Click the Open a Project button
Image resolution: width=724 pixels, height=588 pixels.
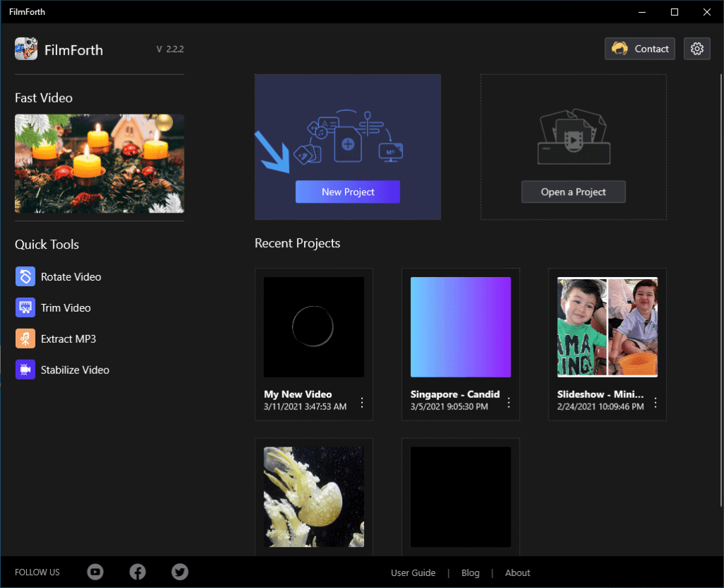pyautogui.click(x=573, y=192)
